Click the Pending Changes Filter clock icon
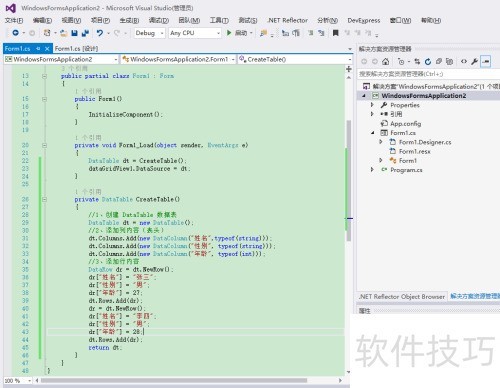The width and height of the screenshot is (500, 388). point(401,61)
